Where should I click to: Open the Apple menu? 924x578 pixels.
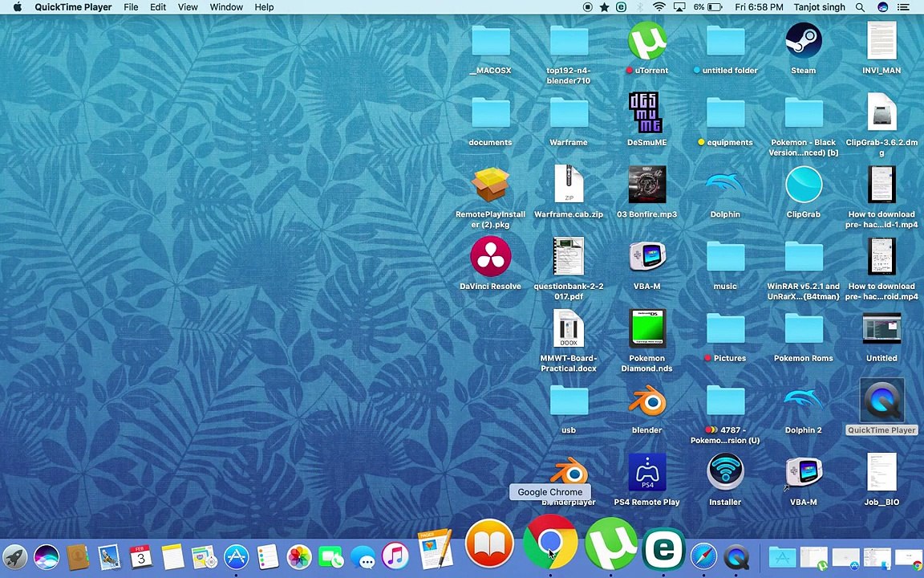point(17,7)
